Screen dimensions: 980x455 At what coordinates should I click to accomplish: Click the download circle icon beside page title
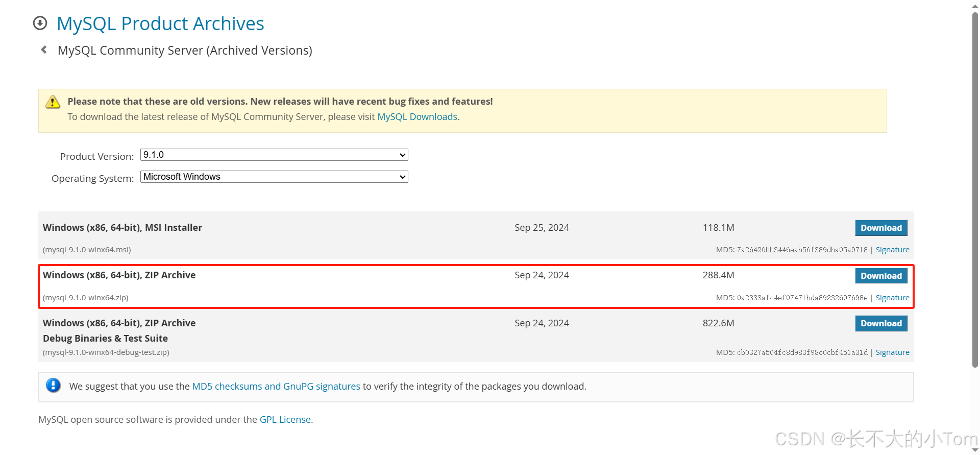[40, 23]
